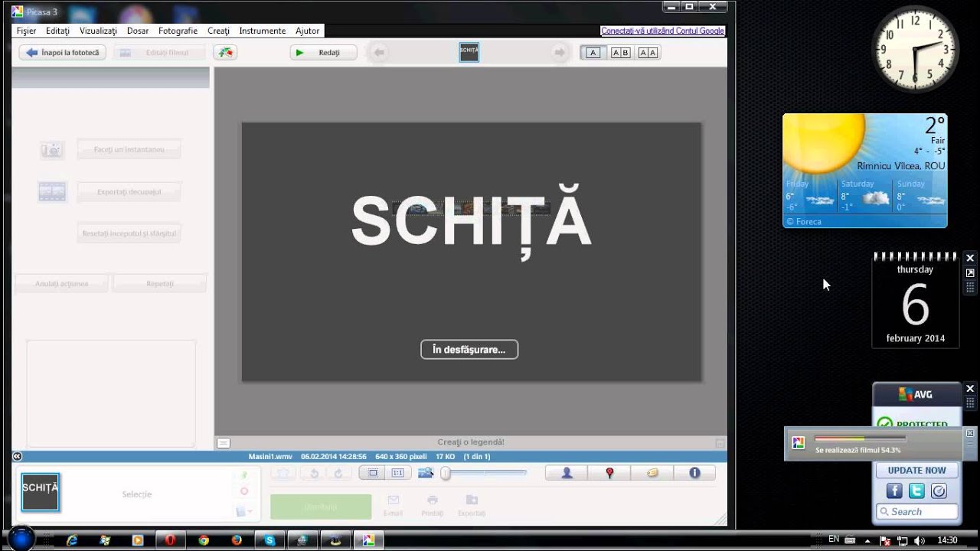Open the Places map pin panel
Image resolution: width=980 pixels, height=551 pixels.
coord(609,473)
